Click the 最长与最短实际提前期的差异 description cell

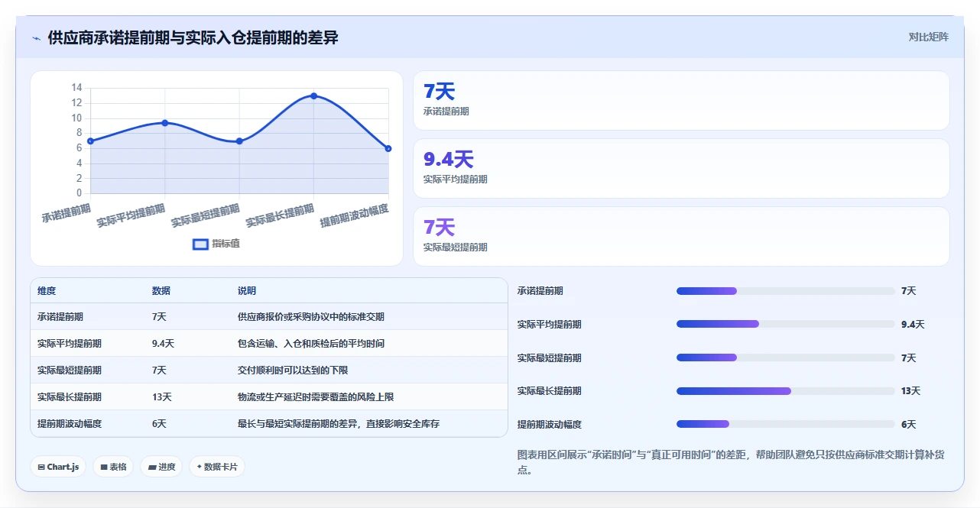(x=339, y=424)
